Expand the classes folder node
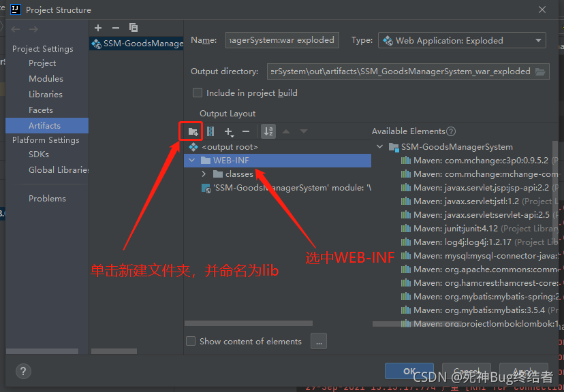 pos(204,174)
